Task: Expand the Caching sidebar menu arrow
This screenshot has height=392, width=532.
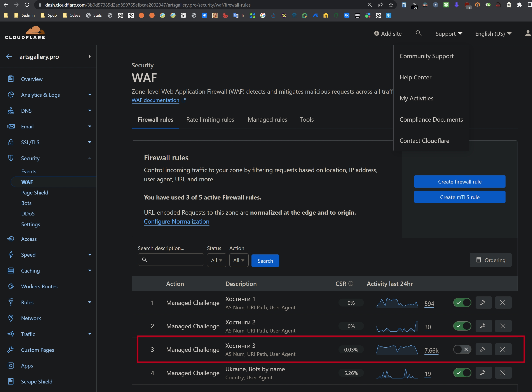Action: click(90, 271)
